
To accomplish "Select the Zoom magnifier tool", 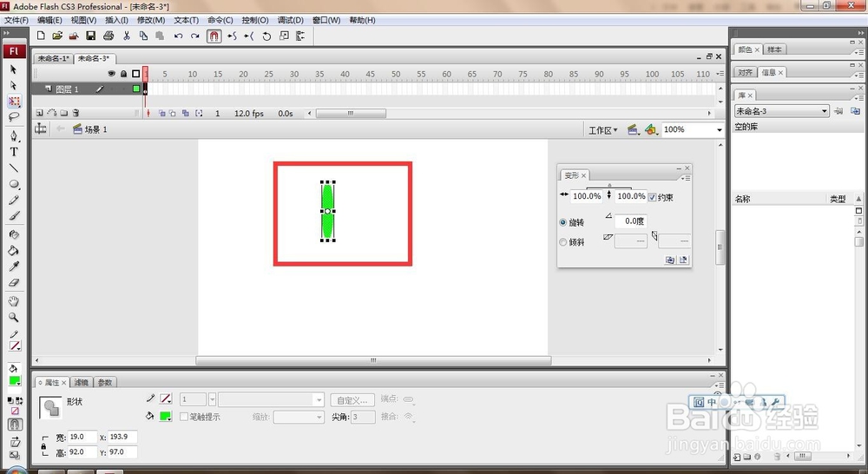I will click(14, 317).
